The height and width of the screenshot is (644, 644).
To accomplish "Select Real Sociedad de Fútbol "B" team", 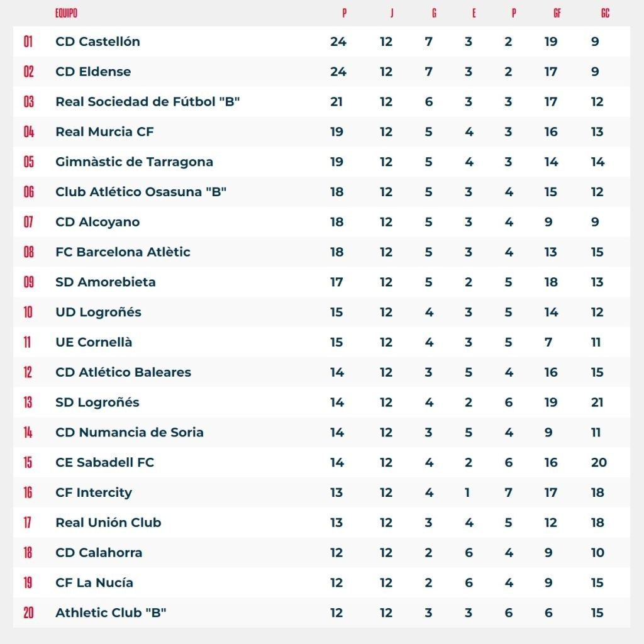I will pyautogui.click(x=148, y=102).
